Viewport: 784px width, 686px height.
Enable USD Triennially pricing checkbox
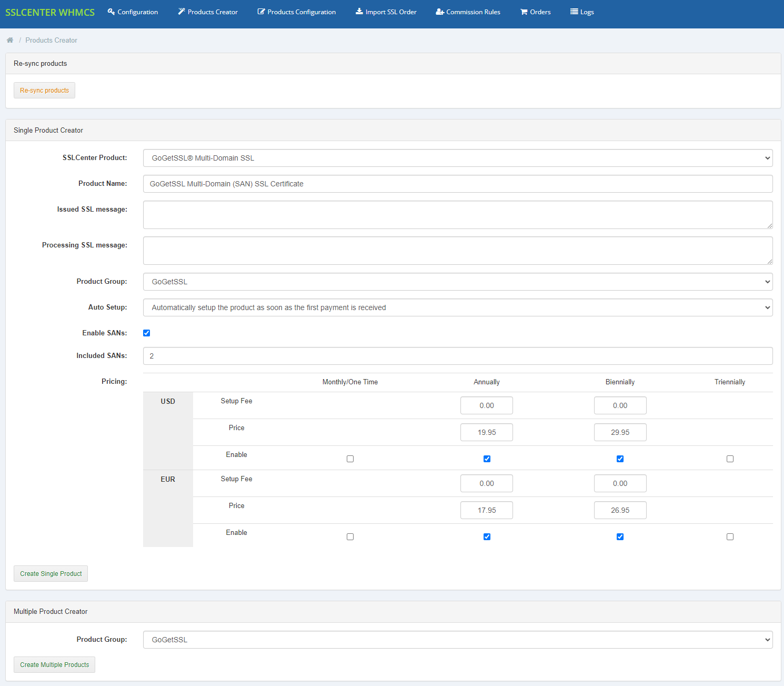730,459
